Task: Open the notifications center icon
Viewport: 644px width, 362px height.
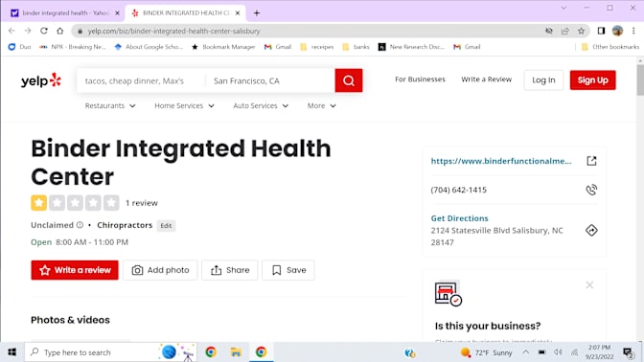Action: click(x=628, y=352)
